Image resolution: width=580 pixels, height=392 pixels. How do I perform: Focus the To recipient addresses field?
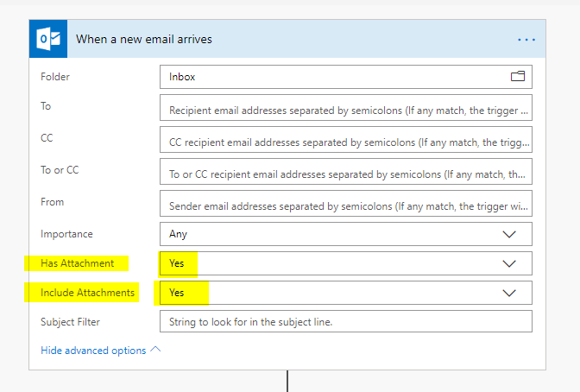(345, 110)
